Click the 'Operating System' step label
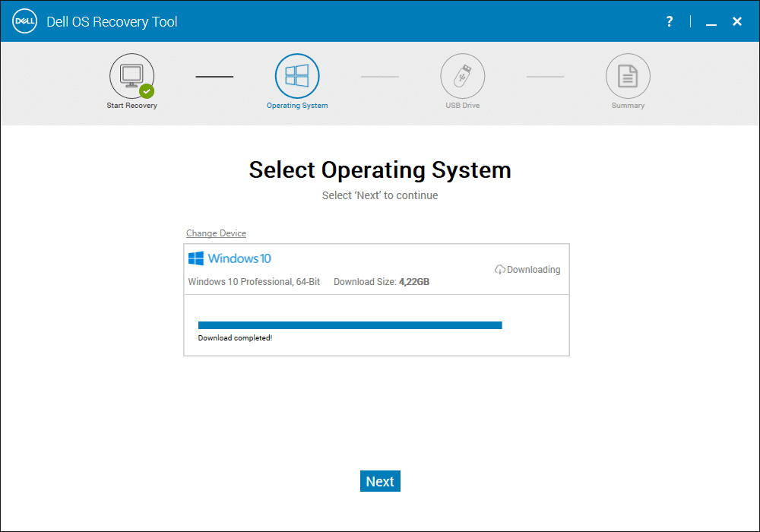Screen dimensions: 760x532 297,105
